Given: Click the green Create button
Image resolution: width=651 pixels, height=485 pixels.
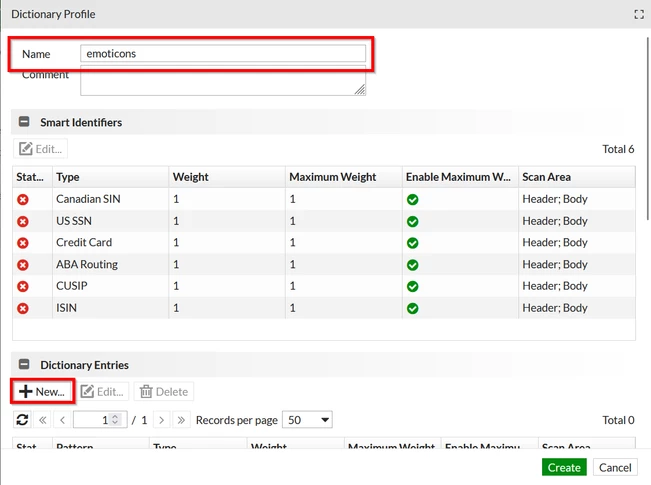Looking at the screenshot, I should click(564, 467).
